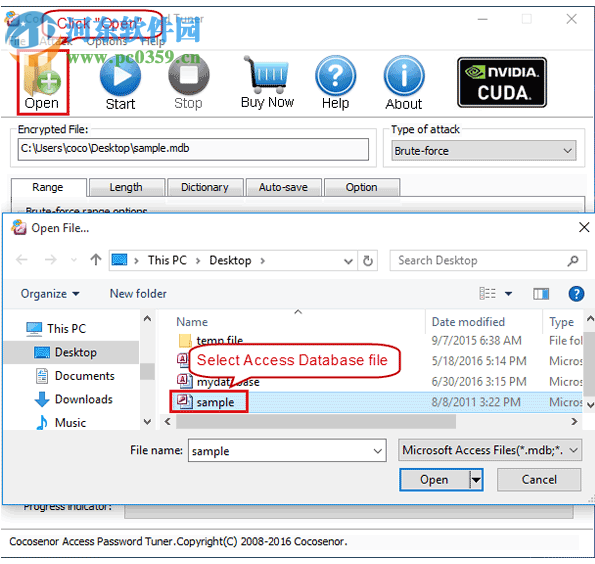
Task: Navigate back in Open File dialog
Action: (22, 260)
